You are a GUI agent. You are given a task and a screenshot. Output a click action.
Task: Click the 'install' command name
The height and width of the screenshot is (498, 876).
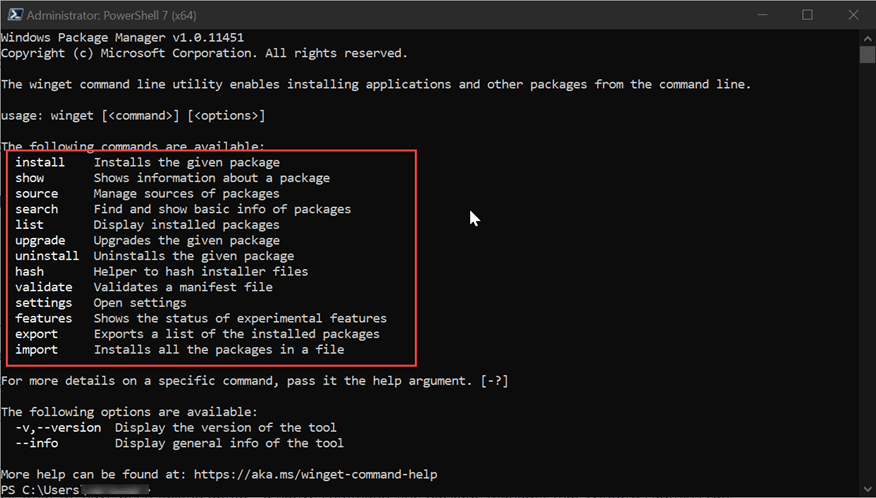(x=40, y=162)
